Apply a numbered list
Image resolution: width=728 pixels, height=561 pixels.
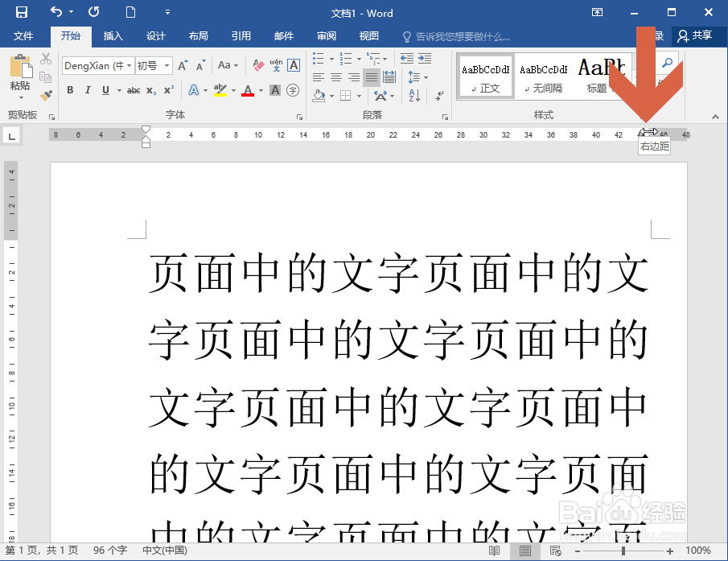(x=345, y=59)
